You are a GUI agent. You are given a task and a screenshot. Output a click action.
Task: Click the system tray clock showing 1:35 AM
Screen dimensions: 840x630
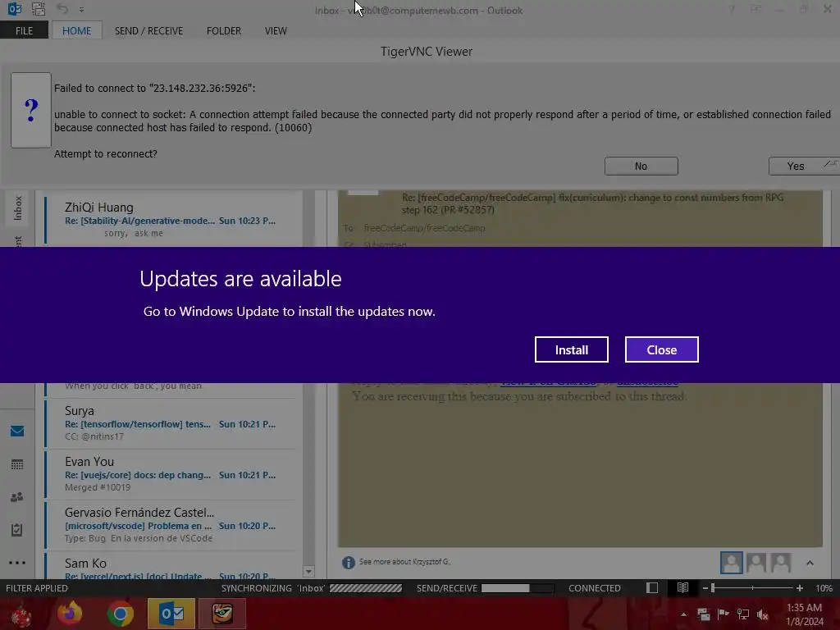pyautogui.click(x=804, y=614)
